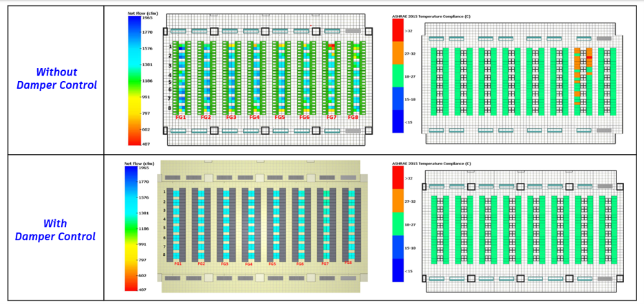Click the 407 value on without-damper flow legend
The height and width of the screenshot is (304, 644).
[x=147, y=144]
